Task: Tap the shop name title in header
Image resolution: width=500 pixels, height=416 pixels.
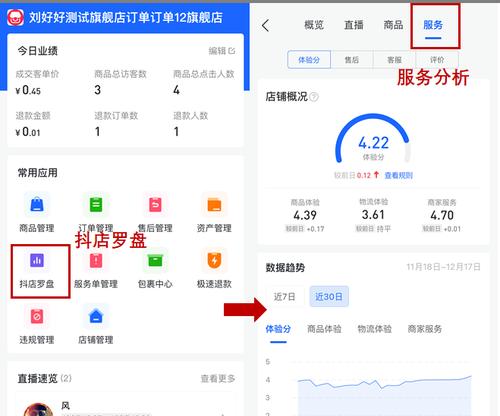Action: tap(126, 17)
